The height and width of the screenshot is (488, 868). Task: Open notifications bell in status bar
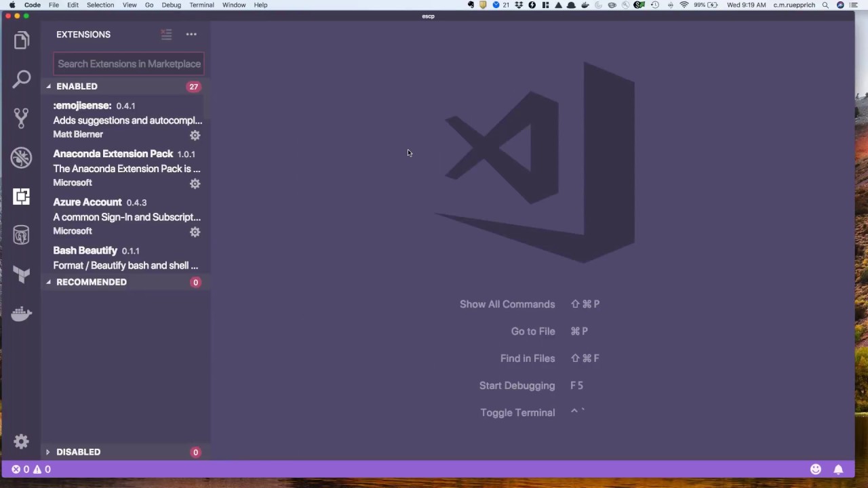(838, 469)
